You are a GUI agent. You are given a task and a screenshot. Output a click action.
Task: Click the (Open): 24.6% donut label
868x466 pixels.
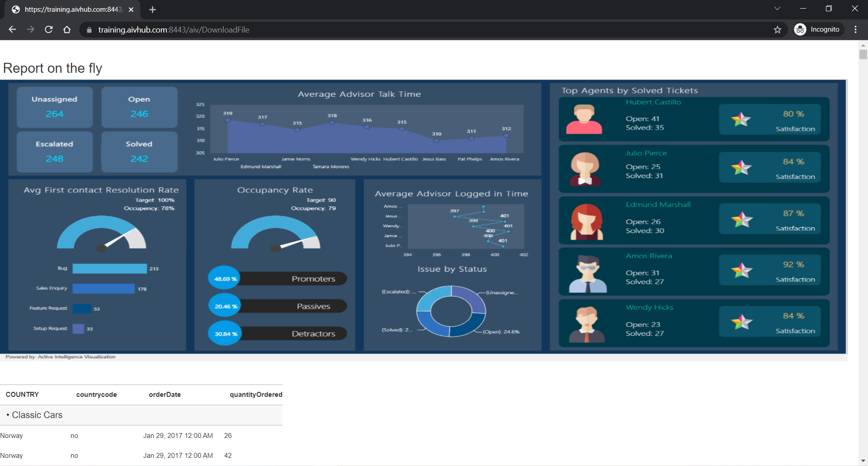[x=501, y=332]
